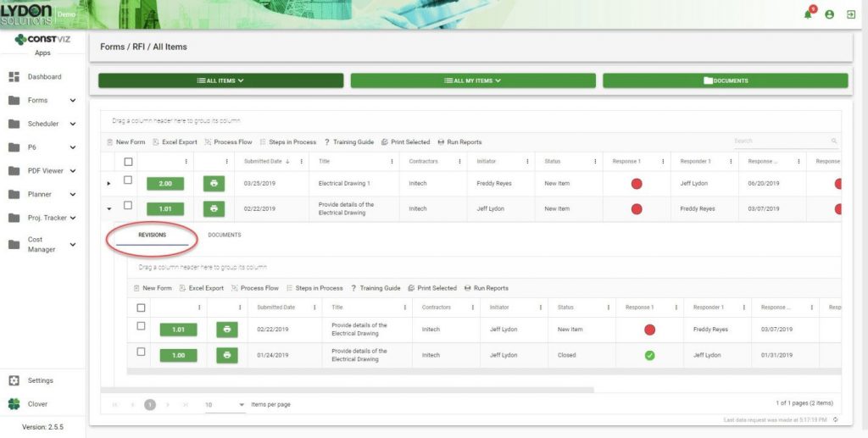Open the All Items dropdown button
The height and width of the screenshot is (438, 868).
coord(220,80)
